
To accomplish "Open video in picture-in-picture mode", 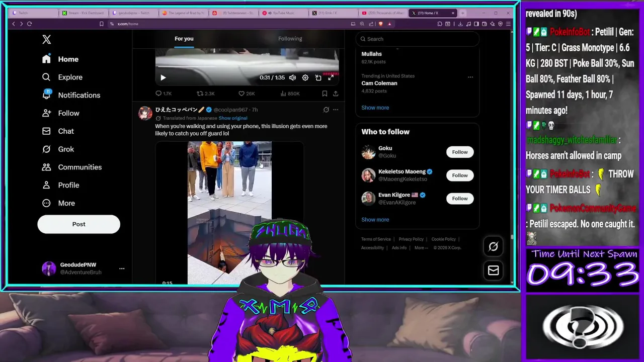I will point(318,78).
